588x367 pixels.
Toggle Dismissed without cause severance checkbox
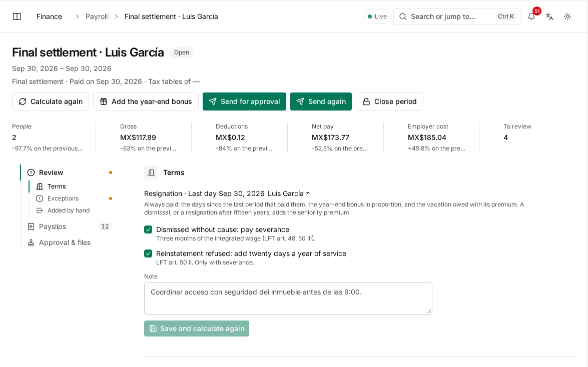click(148, 229)
